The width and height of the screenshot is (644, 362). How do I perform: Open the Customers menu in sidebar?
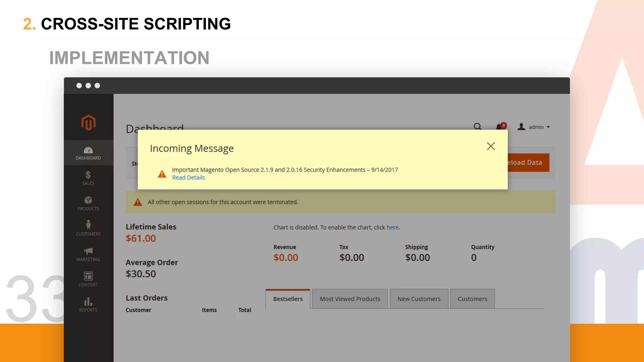point(88,228)
